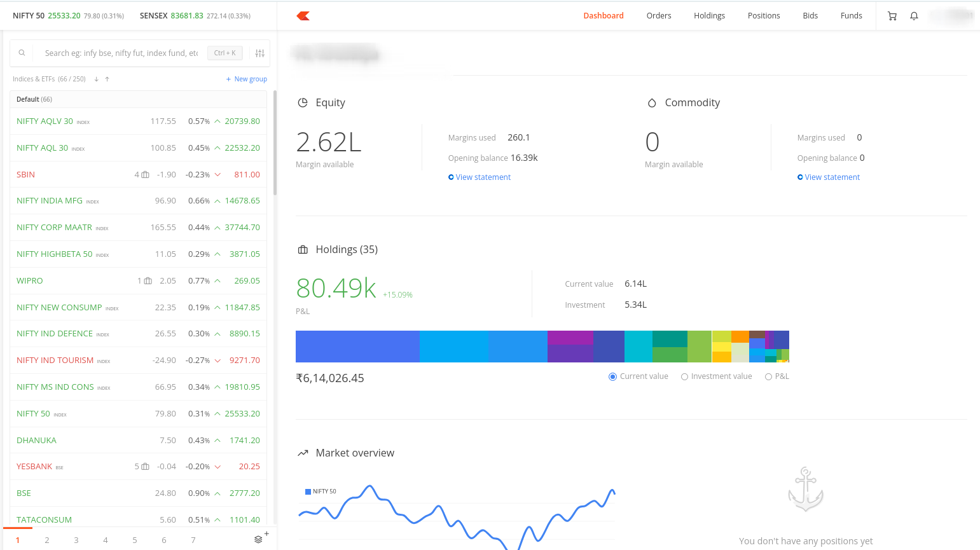
Task: Click the BSE up chevron
Action: pos(217,493)
